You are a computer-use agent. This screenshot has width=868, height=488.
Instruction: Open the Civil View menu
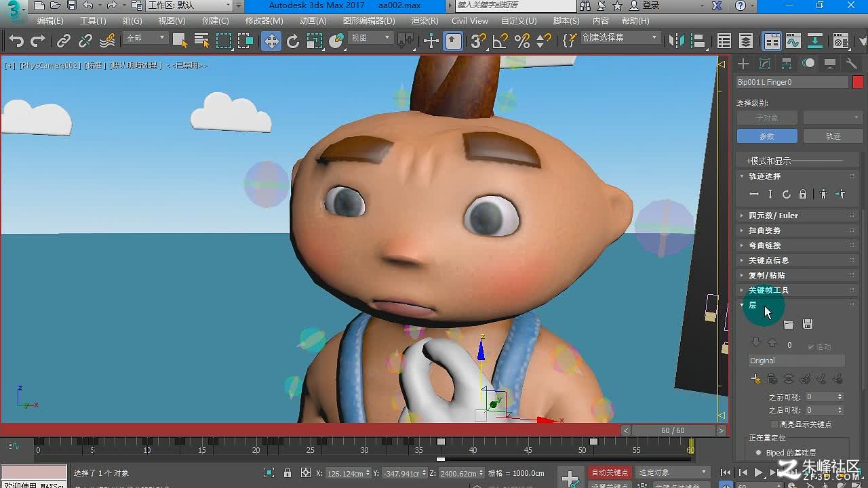tap(470, 21)
